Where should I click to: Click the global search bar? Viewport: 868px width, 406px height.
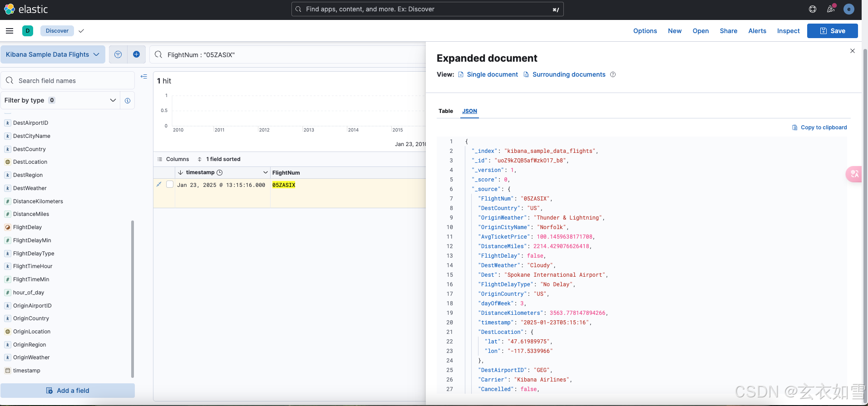[x=428, y=9]
